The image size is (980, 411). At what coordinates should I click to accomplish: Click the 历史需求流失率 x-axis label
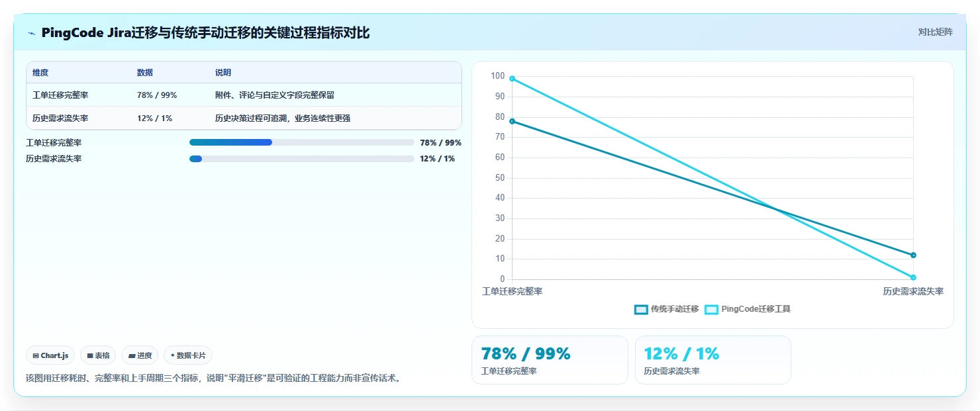913,291
